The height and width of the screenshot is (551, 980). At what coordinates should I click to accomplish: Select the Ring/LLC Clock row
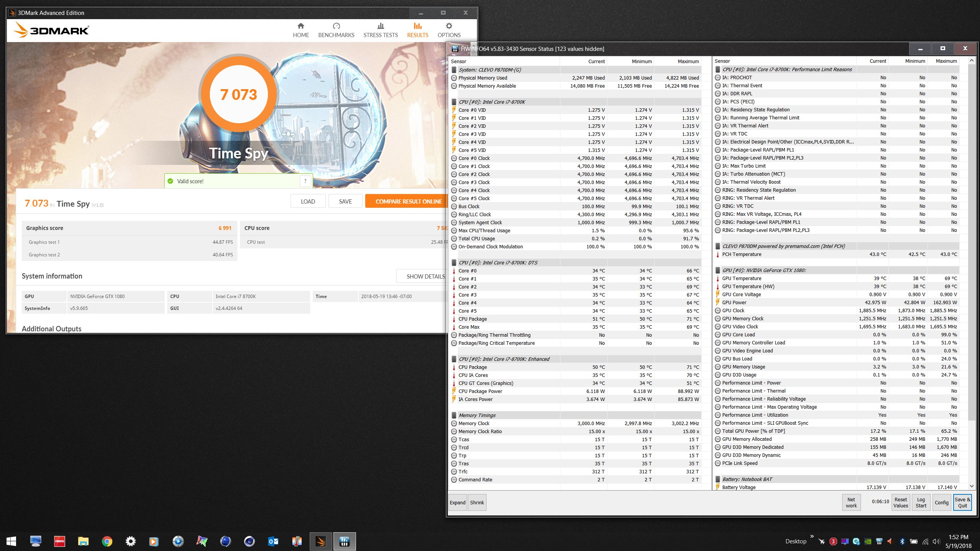point(575,214)
